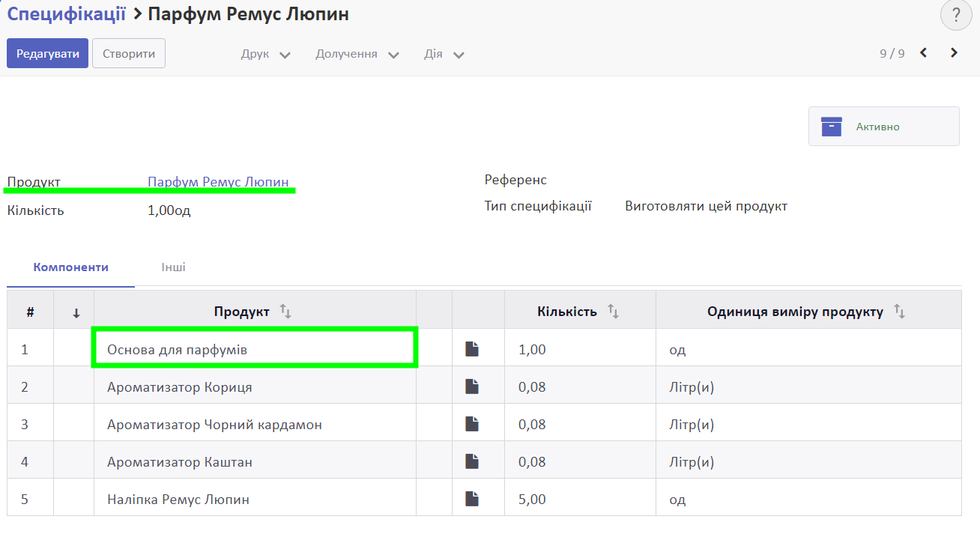Open document icon for Ароматизатор Чорний кардамон
The image size is (980, 543).
472,423
